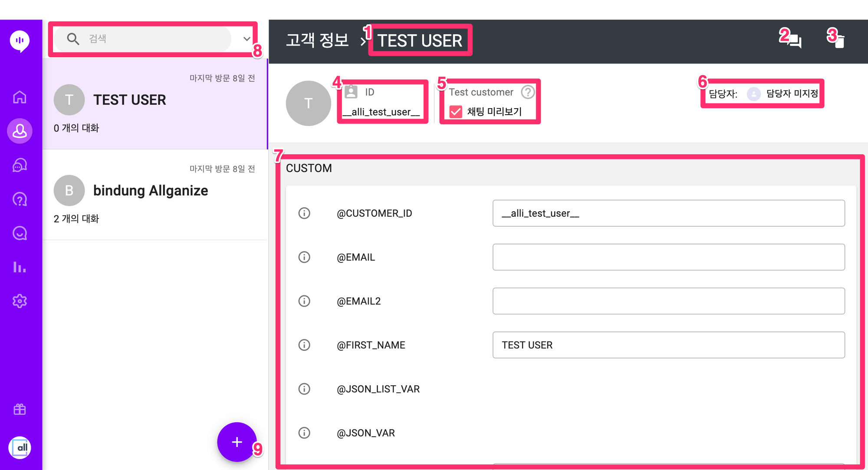Expand the search filter dropdown chevron
This screenshot has height=470, width=868.
pyautogui.click(x=247, y=39)
